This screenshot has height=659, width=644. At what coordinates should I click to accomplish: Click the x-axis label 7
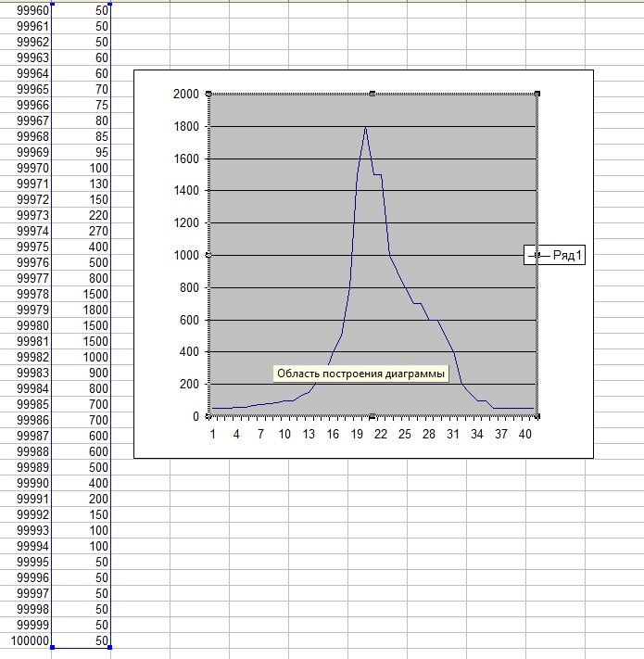[260, 434]
